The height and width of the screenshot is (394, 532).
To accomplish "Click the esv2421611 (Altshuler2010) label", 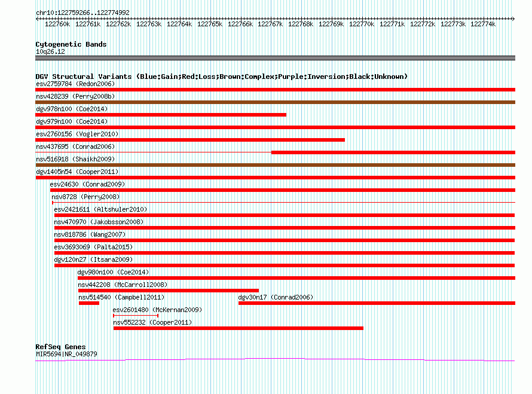I will [x=100, y=209].
